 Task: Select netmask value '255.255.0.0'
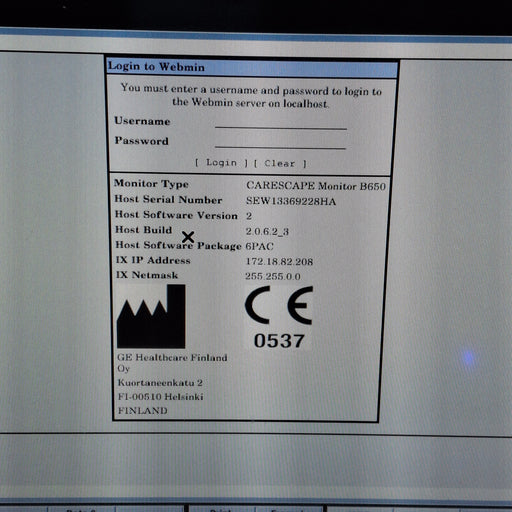click(x=273, y=276)
